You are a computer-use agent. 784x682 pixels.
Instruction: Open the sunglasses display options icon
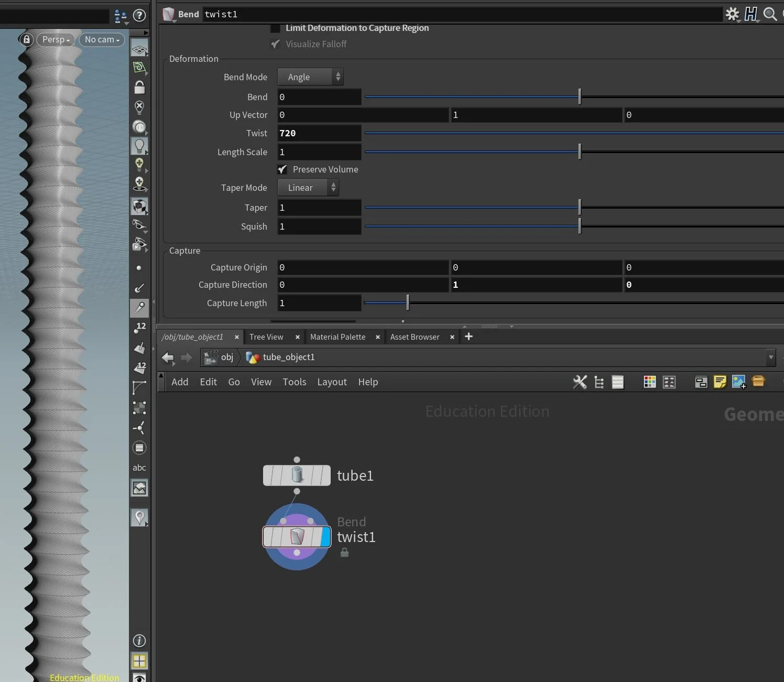[x=139, y=225]
